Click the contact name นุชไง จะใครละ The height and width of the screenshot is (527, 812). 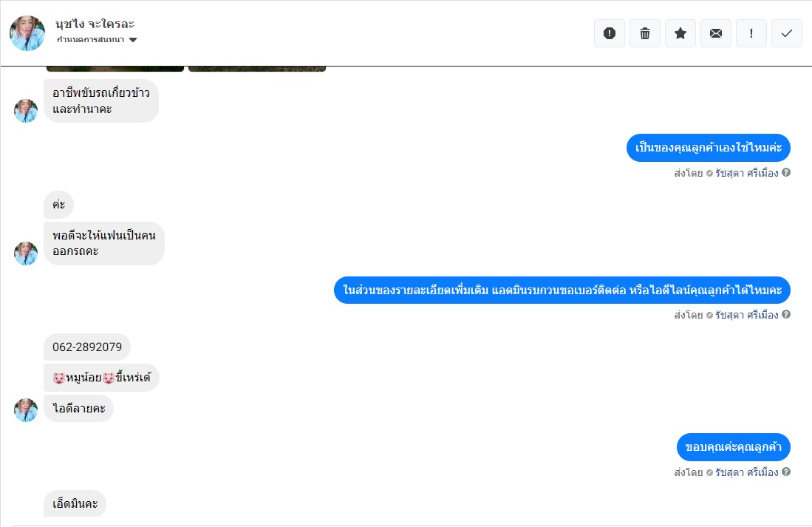pos(95,24)
